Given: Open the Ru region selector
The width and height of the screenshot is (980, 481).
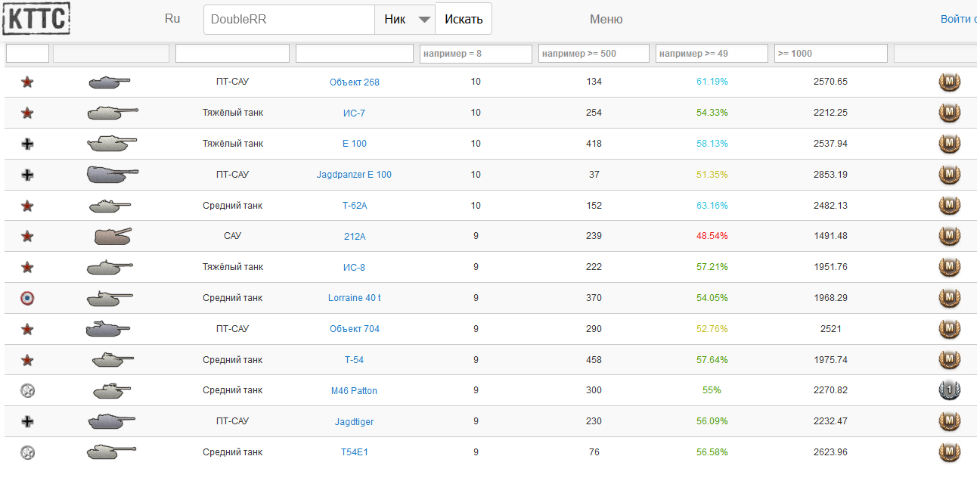Looking at the screenshot, I should click(172, 19).
